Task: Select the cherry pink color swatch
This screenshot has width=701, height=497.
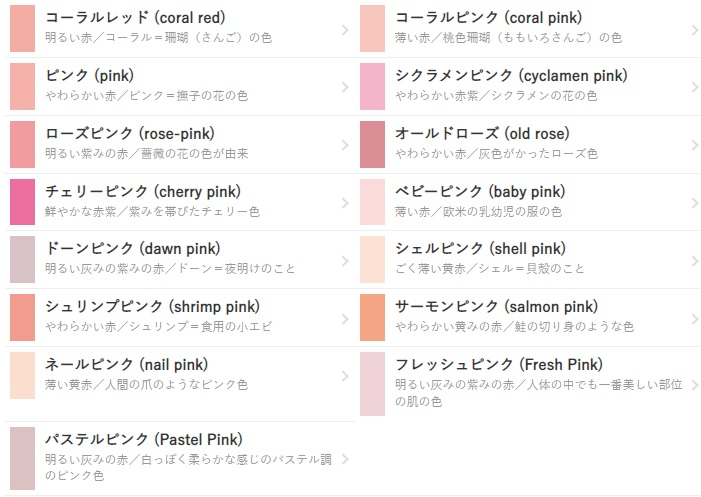Action: 22,202
